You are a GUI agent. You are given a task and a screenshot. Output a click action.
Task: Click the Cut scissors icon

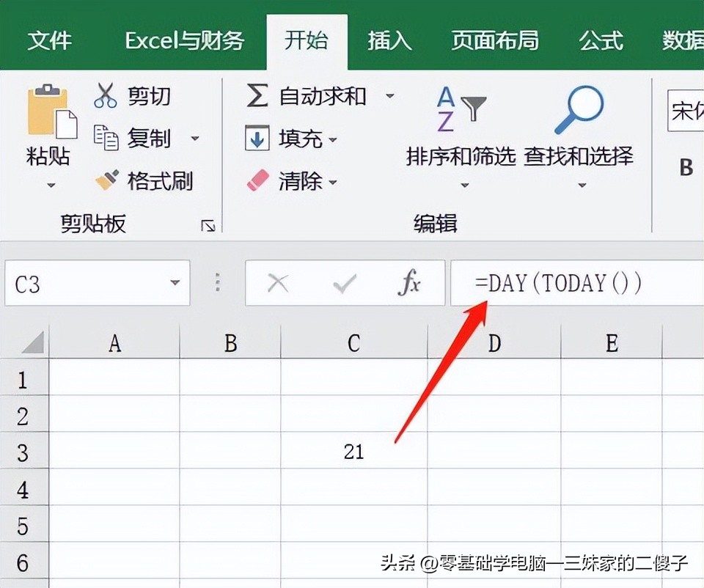[x=106, y=96]
